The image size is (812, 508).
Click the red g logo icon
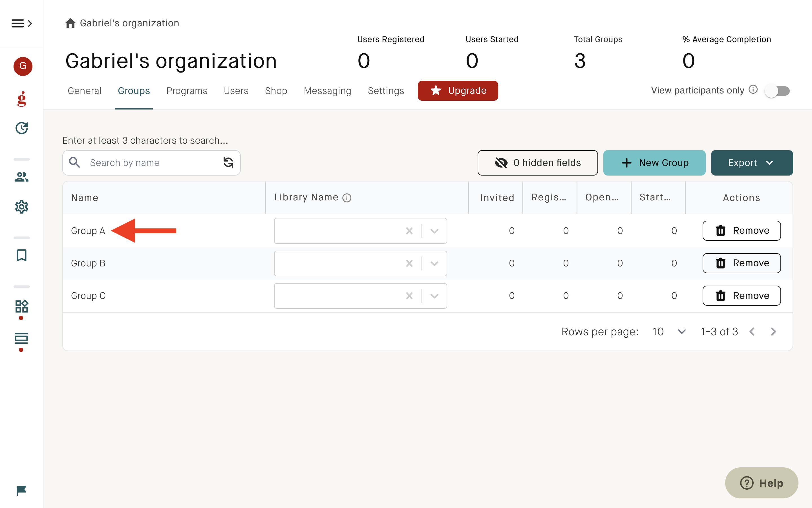[x=22, y=99]
